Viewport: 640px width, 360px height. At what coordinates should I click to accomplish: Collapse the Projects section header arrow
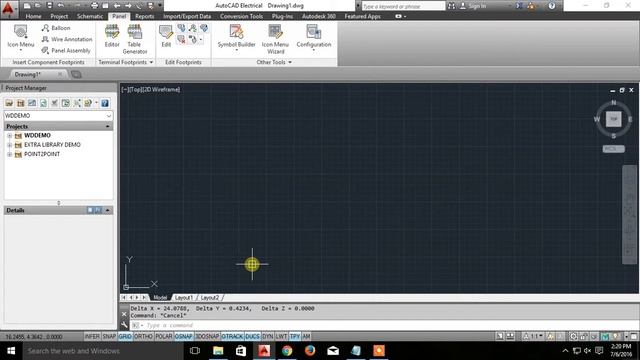(107, 127)
